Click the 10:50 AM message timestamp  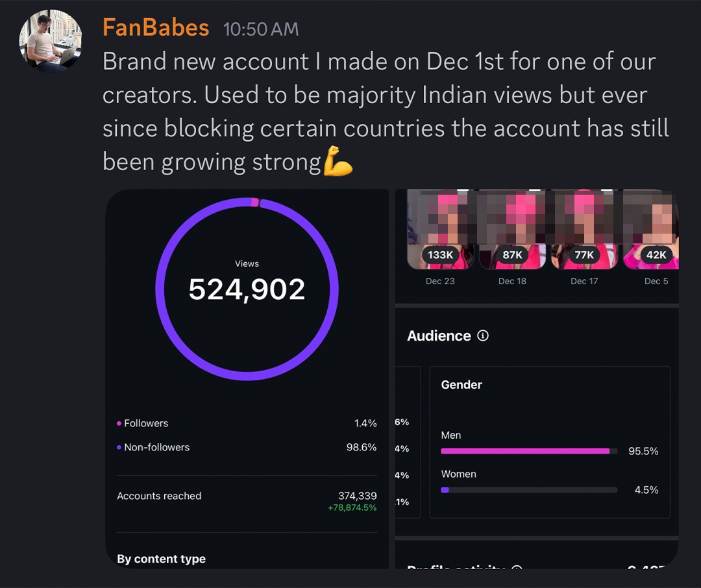(261, 29)
